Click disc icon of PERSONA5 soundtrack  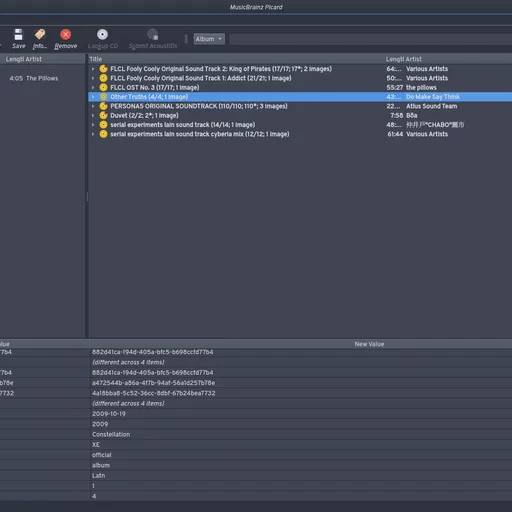(103, 106)
